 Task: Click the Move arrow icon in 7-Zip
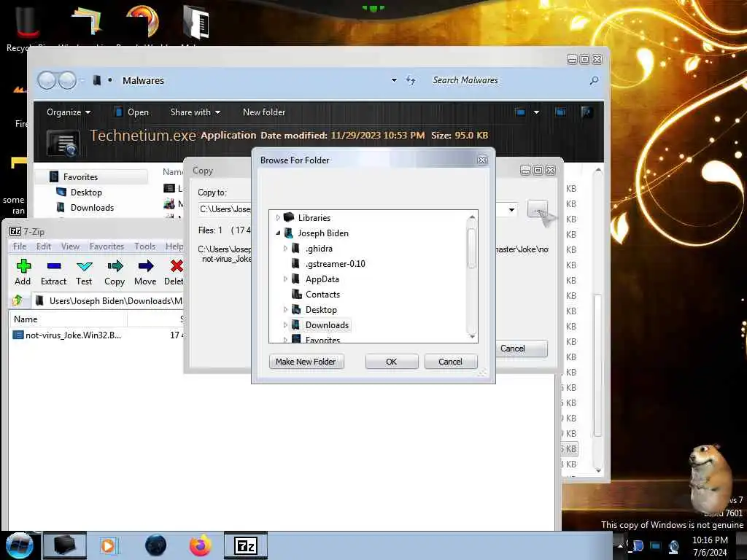click(145, 265)
